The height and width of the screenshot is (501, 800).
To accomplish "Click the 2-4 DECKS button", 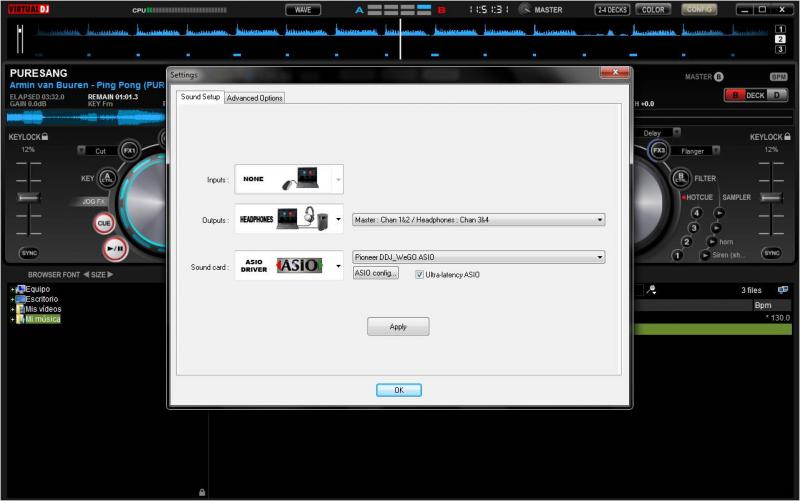I will point(612,10).
